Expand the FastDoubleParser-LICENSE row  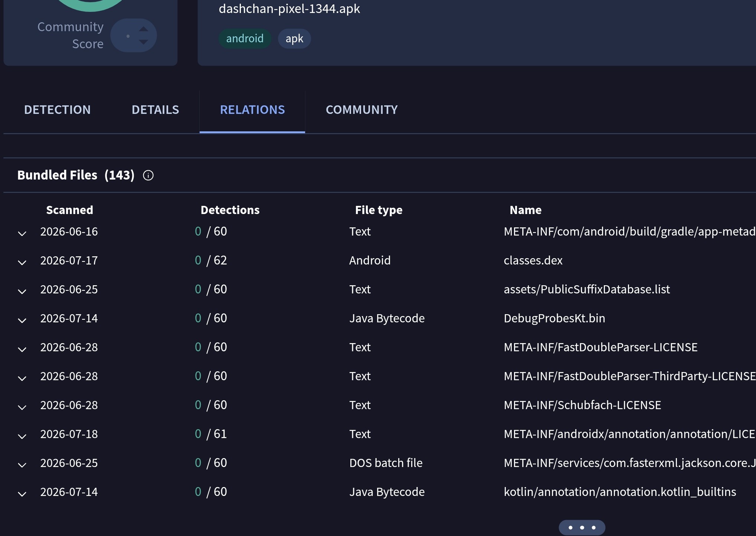(22, 349)
